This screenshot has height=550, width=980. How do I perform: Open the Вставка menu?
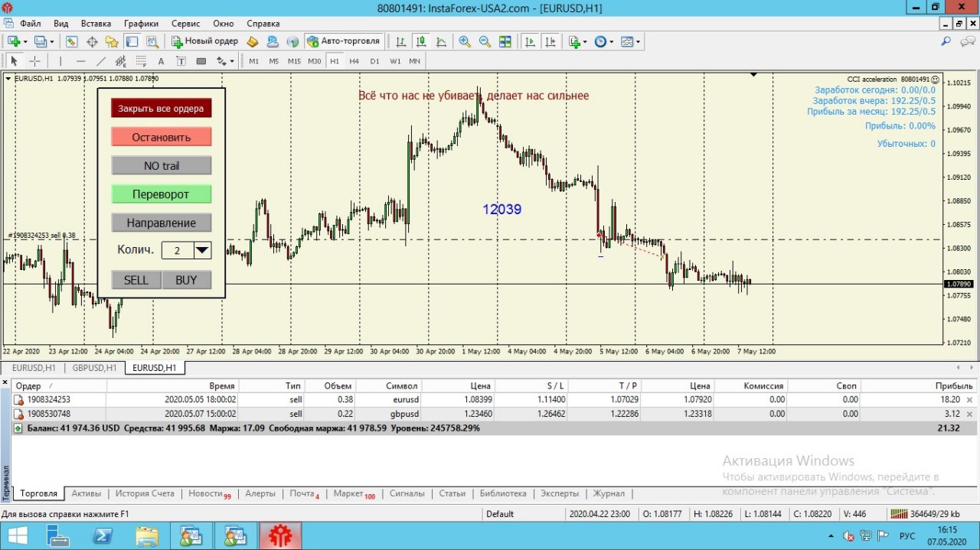point(96,24)
